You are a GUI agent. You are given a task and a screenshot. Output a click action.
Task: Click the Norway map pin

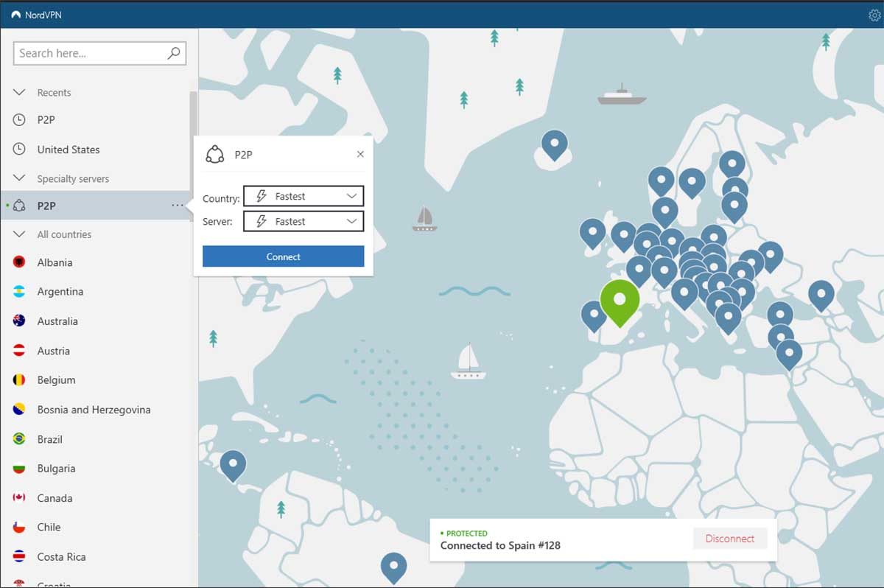(x=662, y=180)
